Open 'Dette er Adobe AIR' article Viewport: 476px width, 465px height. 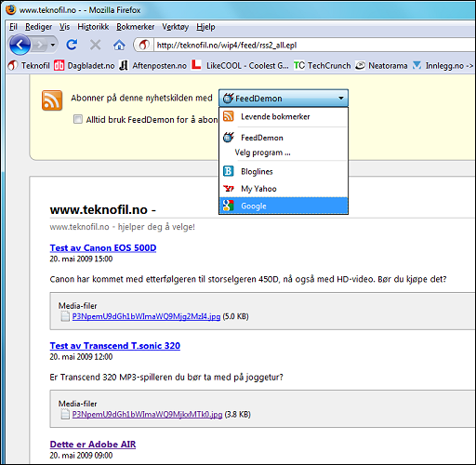93,445
